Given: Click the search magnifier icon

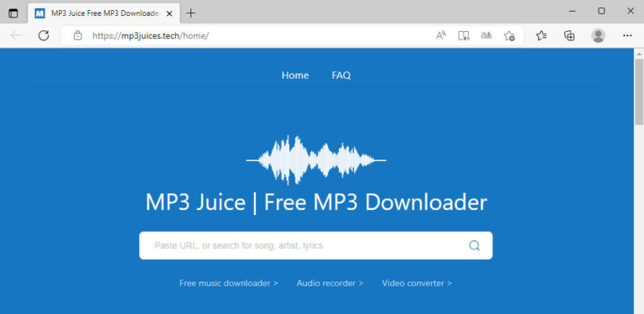Looking at the screenshot, I should tap(475, 246).
